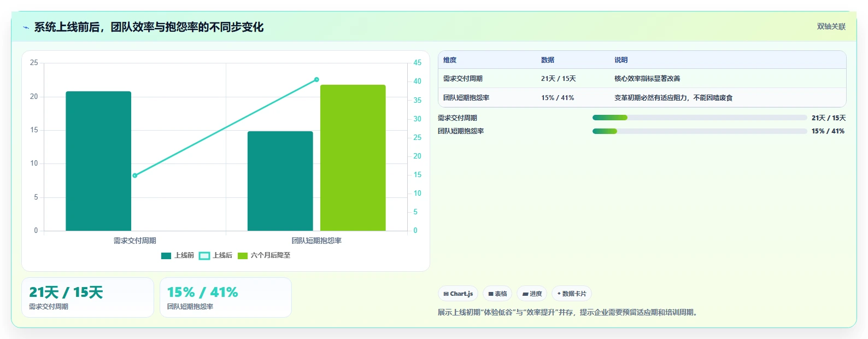Click the teal bar above the 团队短期抱怨率 axis label
This screenshot has height=339, width=868.
(280, 181)
